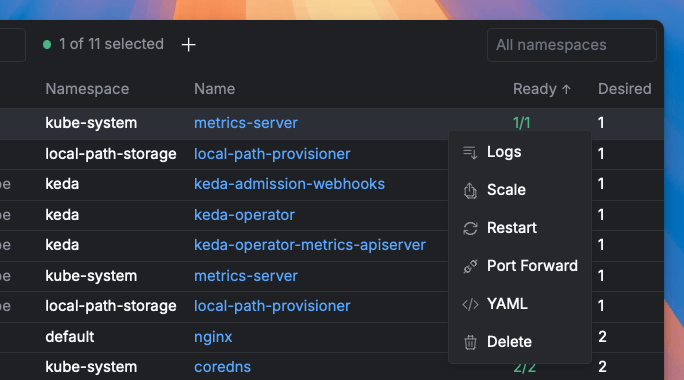Sort by the Name column header
The image size is (684, 380).
[x=214, y=89]
